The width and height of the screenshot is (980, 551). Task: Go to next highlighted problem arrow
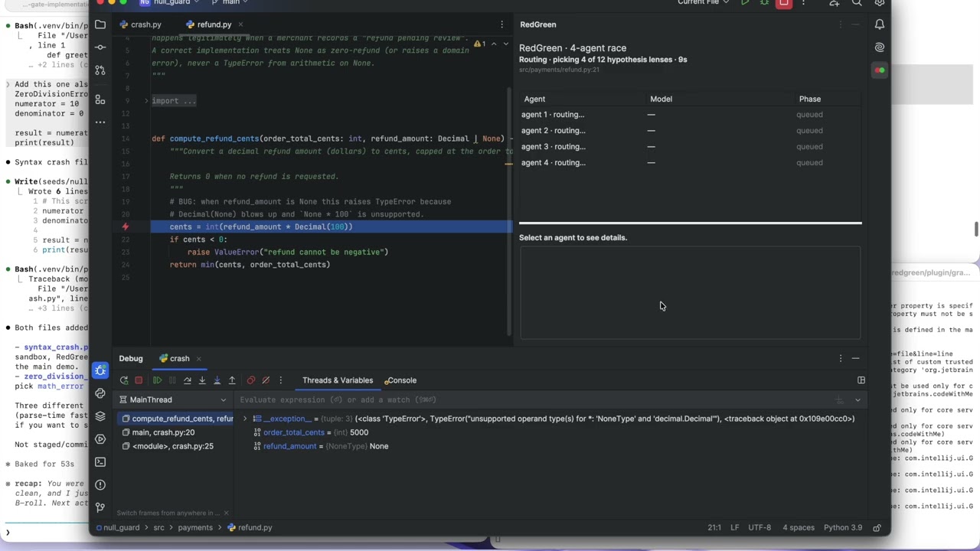coord(505,44)
